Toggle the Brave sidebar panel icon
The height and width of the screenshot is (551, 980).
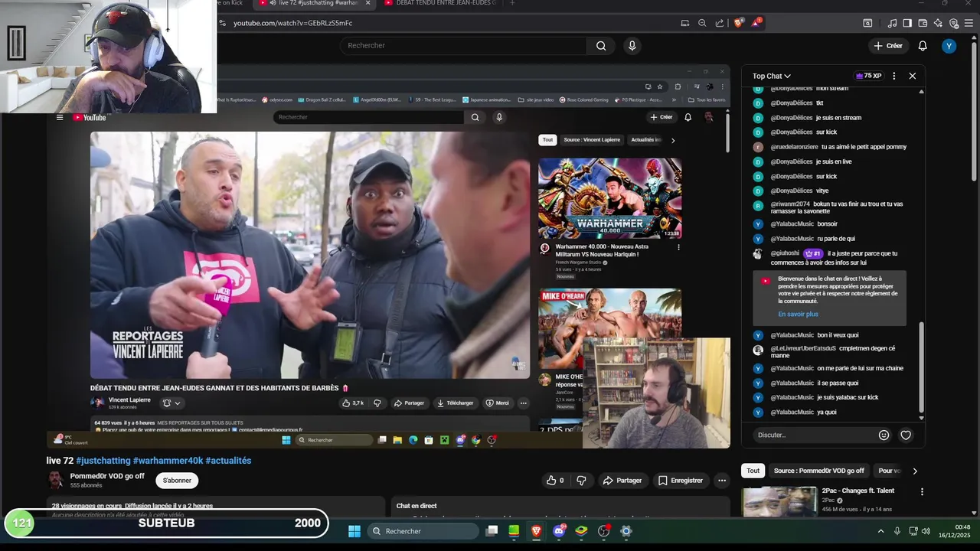[907, 23]
